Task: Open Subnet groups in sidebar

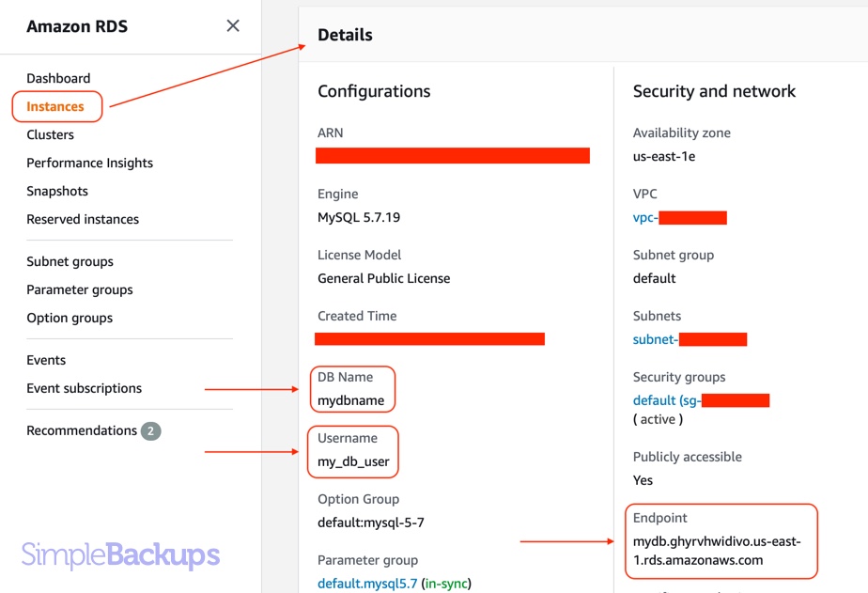Action: (x=70, y=262)
